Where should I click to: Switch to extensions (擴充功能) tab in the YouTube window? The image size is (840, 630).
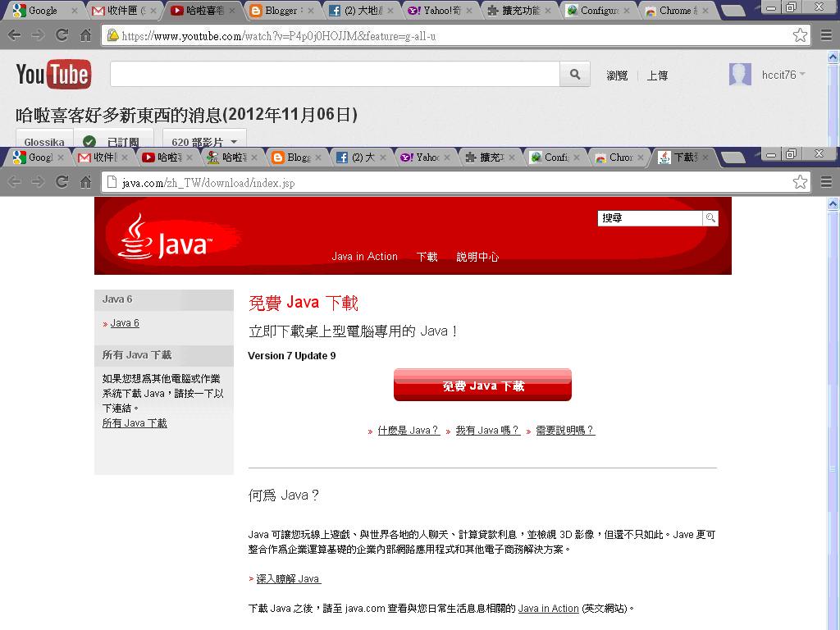(x=517, y=10)
